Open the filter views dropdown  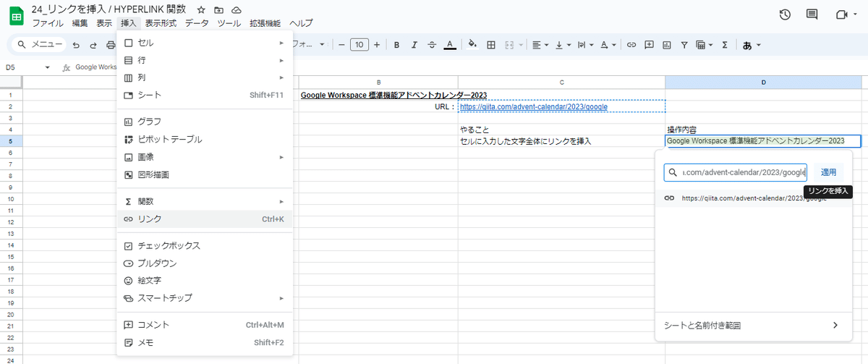click(704, 45)
